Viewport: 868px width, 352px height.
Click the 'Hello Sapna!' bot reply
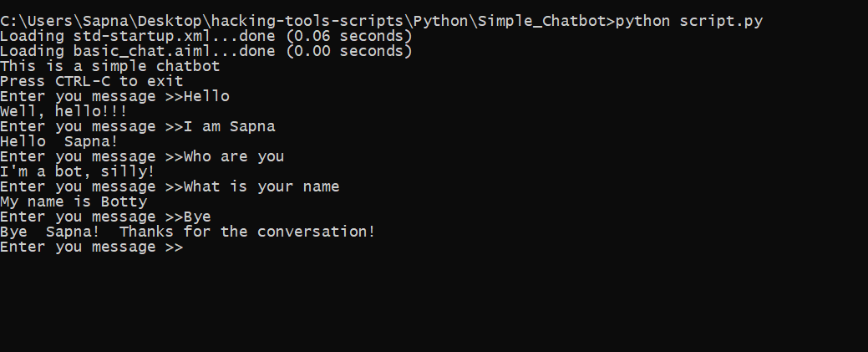(x=59, y=141)
